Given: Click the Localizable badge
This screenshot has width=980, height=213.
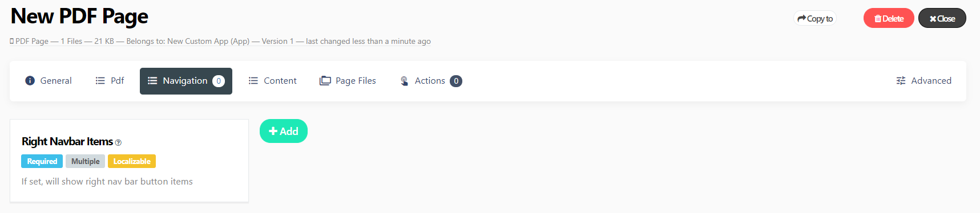Looking at the screenshot, I should click(x=132, y=161).
